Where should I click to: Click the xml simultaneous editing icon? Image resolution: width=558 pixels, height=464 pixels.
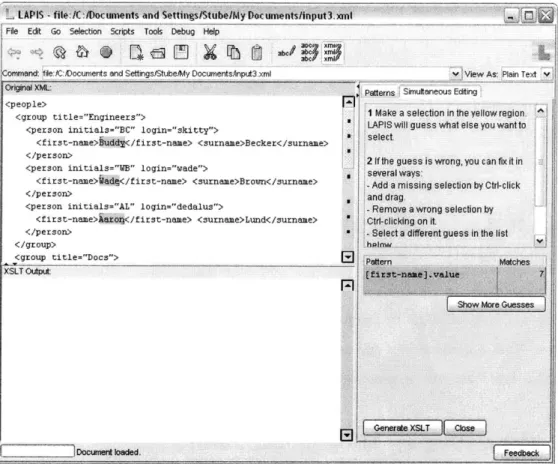click(x=332, y=52)
